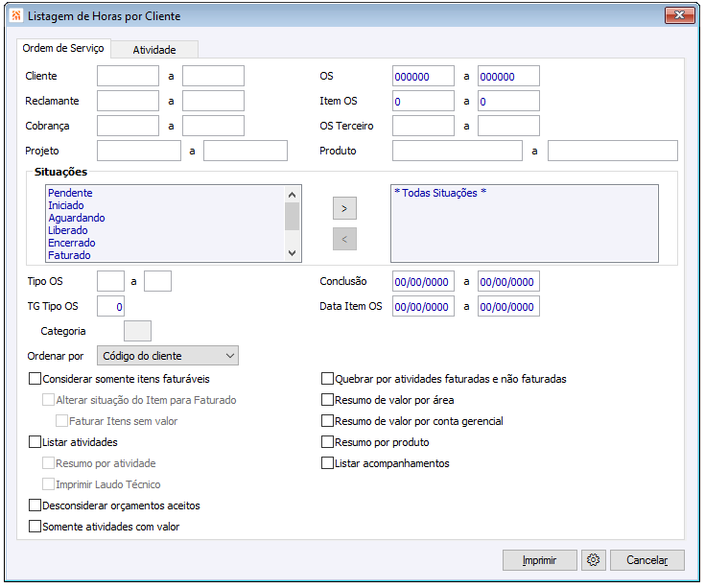
Task: Click the second OS Terceiro field
Action: (508, 126)
